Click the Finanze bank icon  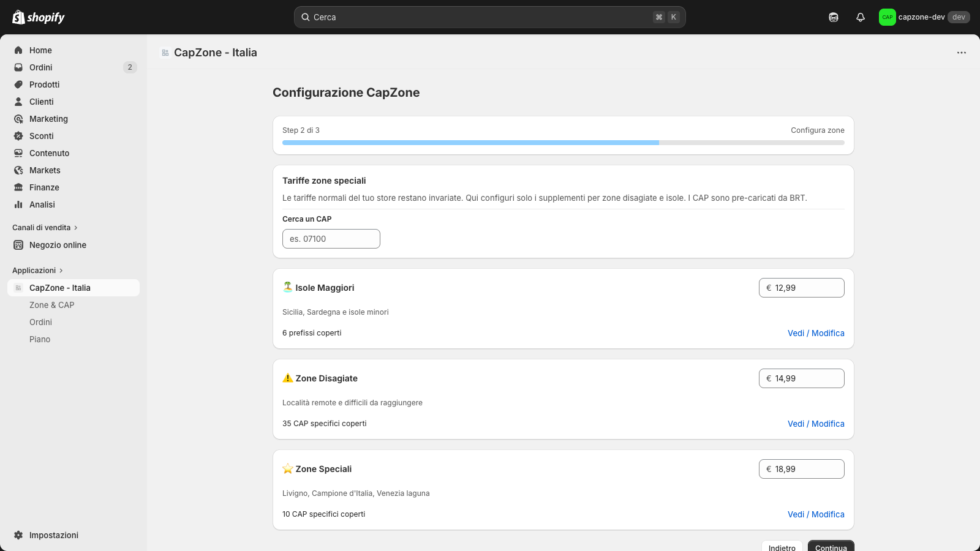pyautogui.click(x=18, y=187)
